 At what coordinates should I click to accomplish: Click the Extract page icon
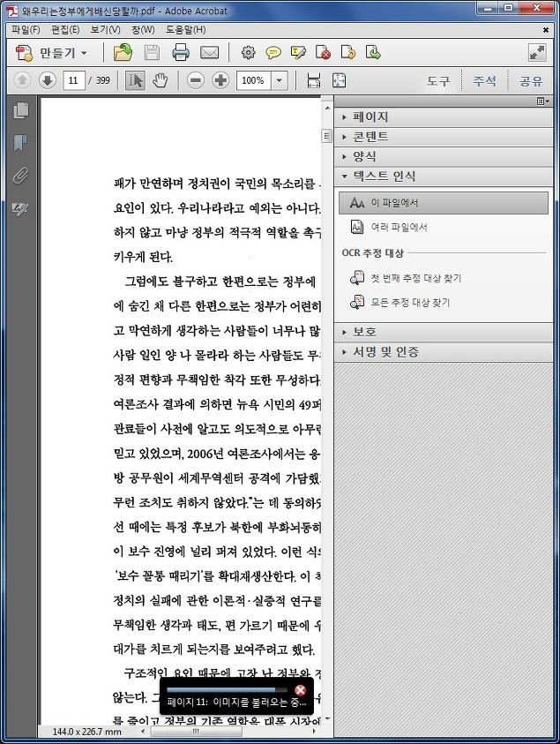pos(373,52)
